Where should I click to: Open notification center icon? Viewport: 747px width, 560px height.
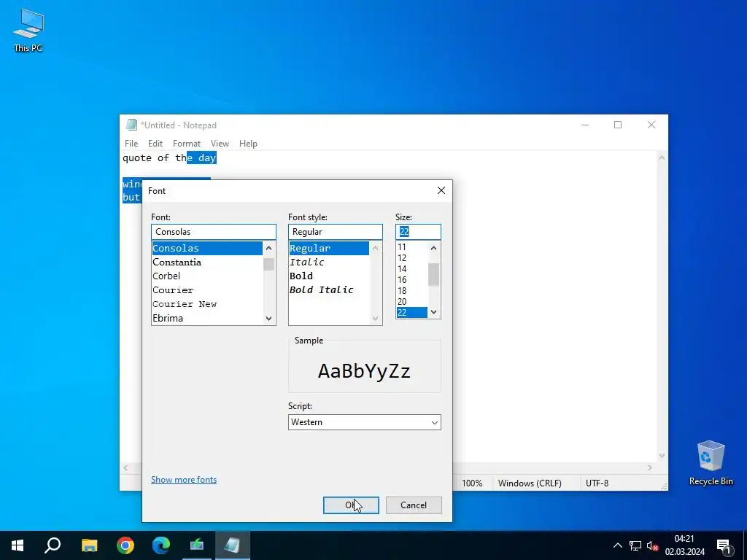pos(724,545)
